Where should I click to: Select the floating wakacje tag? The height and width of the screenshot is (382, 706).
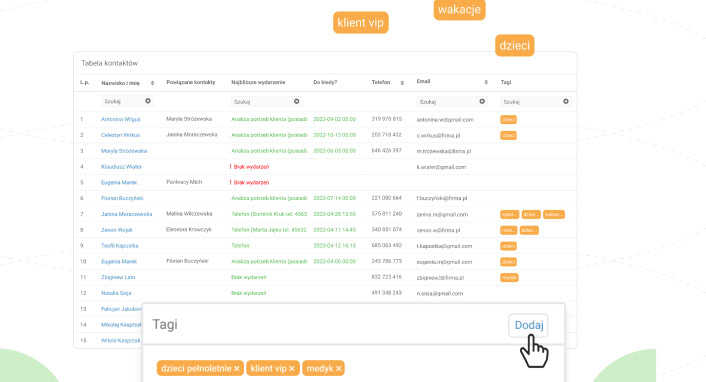tap(459, 9)
